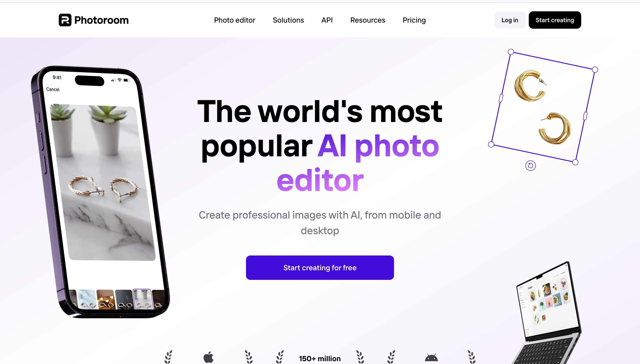Click the black Start creating button
This screenshot has height=364, width=640.
tap(555, 20)
